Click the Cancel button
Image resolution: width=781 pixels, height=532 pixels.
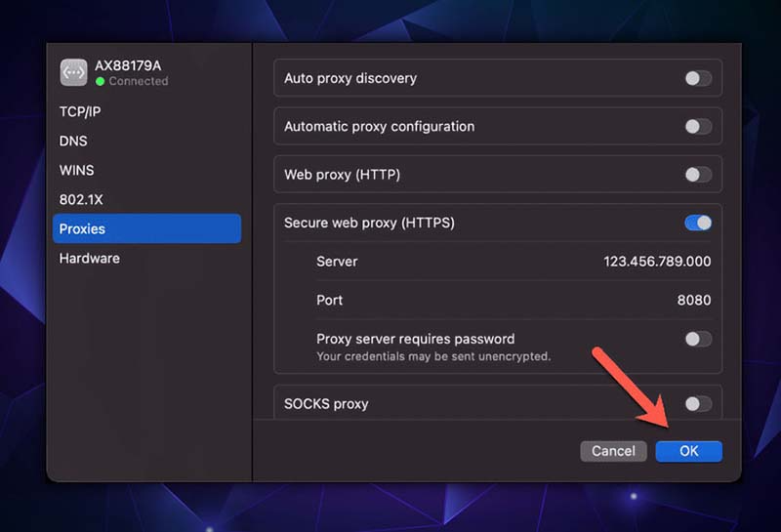613,451
